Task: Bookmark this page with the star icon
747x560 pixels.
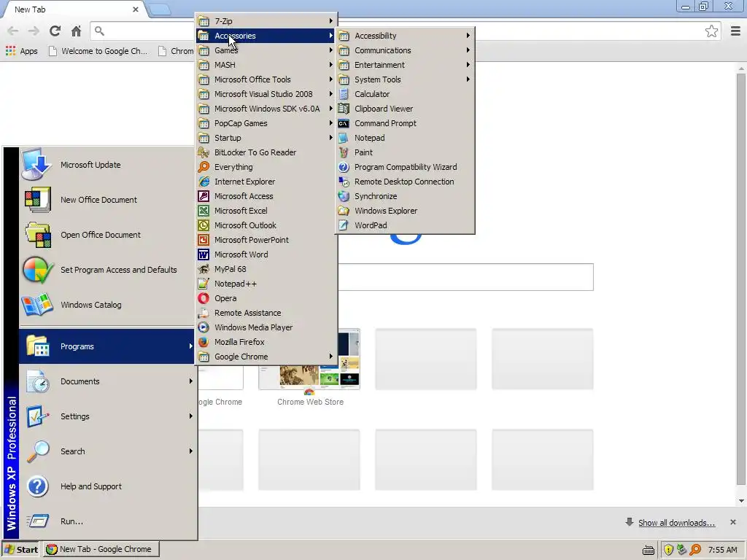Action: [711, 31]
